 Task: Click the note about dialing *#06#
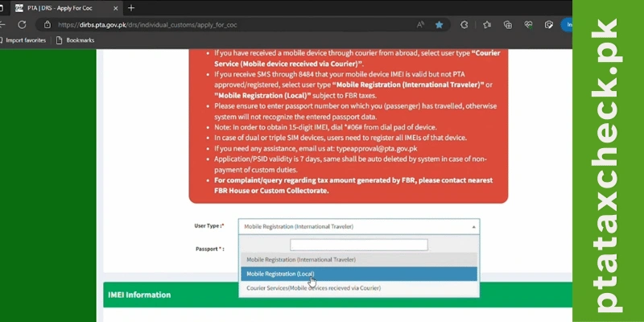click(x=325, y=127)
